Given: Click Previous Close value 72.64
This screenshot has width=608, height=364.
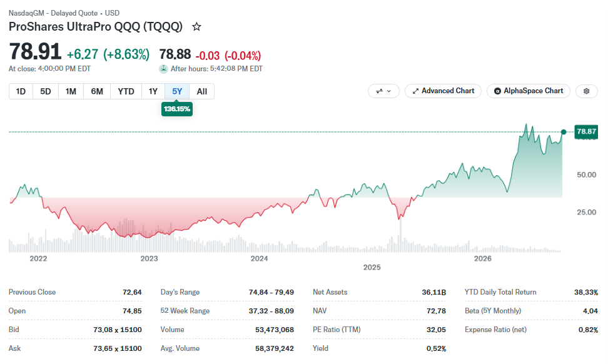Looking at the screenshot, I should pos(132,292).
